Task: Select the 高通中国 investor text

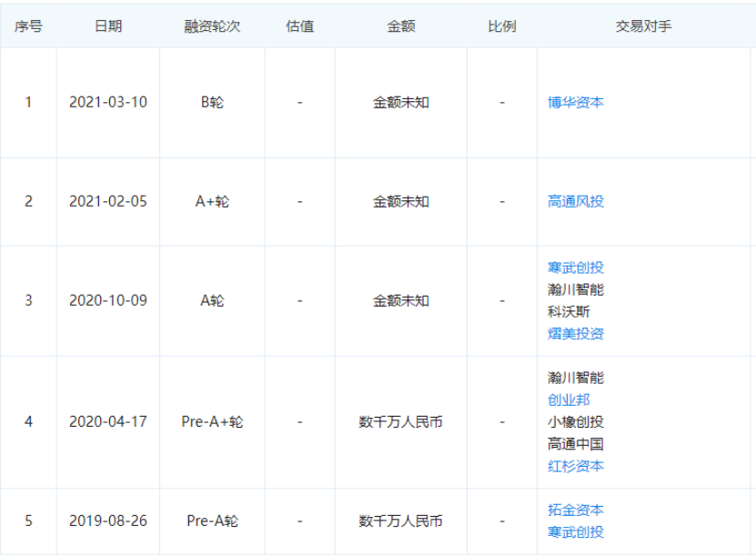Action: 575,444
